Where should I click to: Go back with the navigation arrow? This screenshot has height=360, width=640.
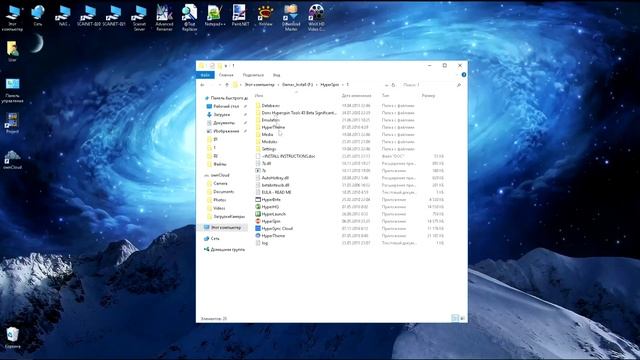click(x=202, y=85)
